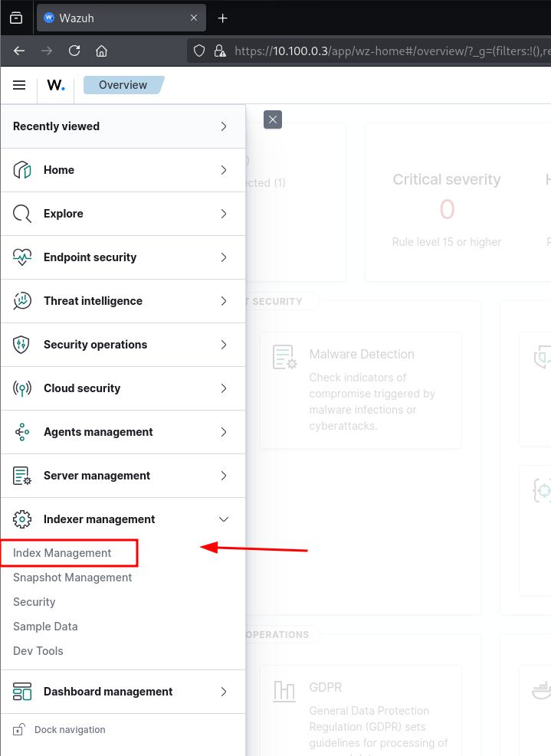Click the Dock navigation label
Screen dimensions: 551x756
tap(70, 730)
